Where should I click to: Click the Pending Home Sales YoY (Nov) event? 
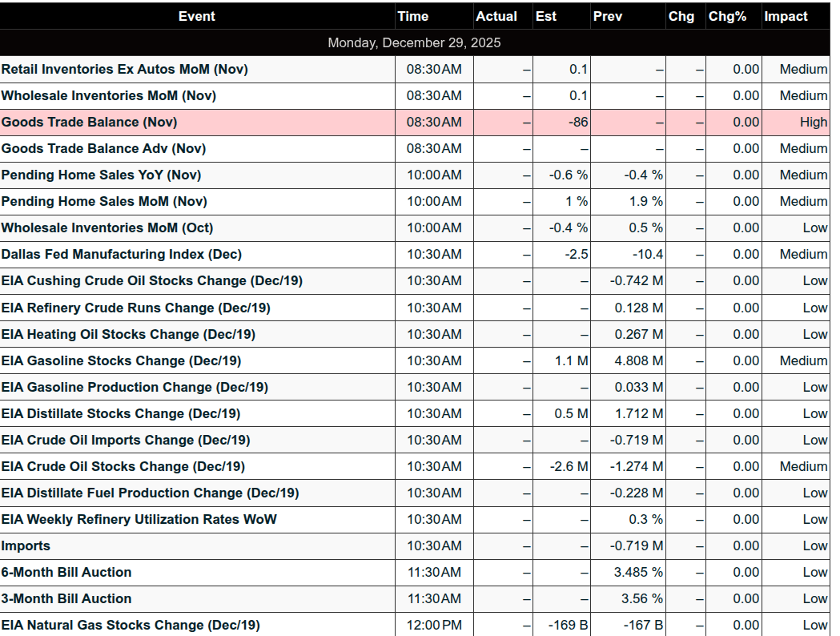[101, 175]
